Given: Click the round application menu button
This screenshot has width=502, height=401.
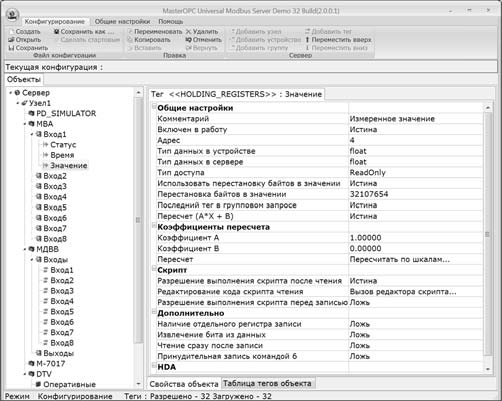Looking at the screenshot, I should tap(12, 15).
